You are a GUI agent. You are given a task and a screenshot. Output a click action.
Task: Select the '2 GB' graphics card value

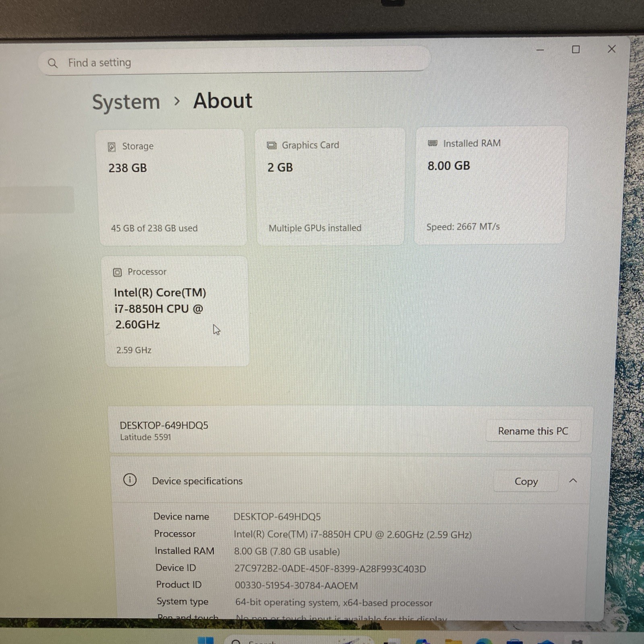point(280,167)
